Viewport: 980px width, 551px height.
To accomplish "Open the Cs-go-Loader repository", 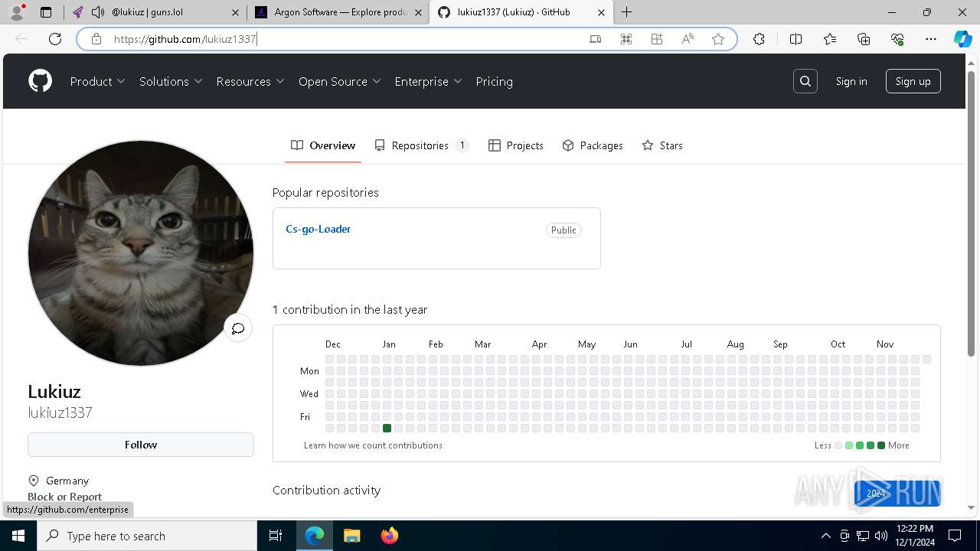I will [x=318, y=229].
